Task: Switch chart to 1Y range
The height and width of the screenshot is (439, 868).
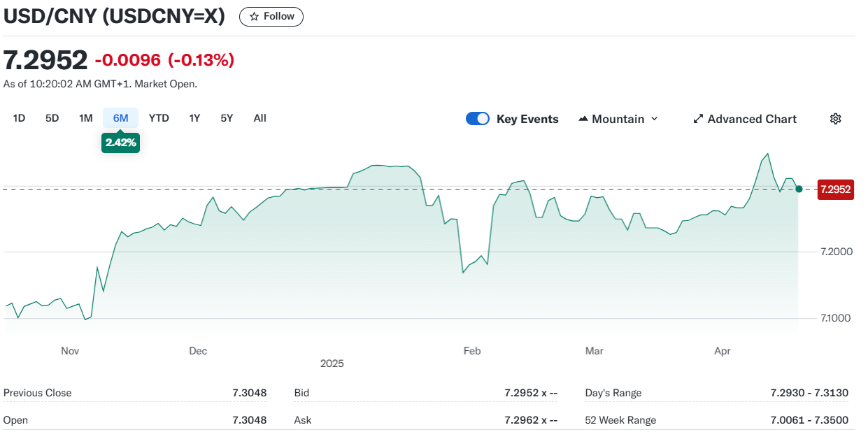Action: tap(194, 118)
